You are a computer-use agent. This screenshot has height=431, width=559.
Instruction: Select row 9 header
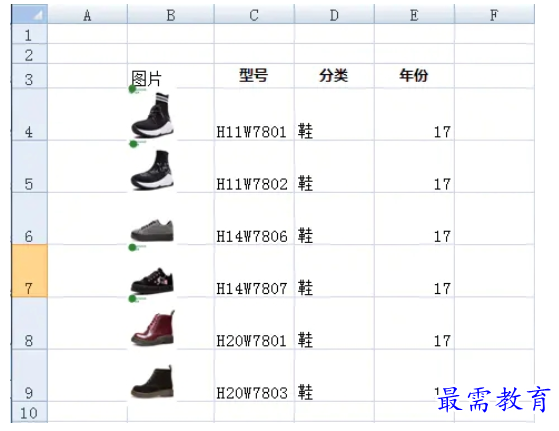click(x=30, y=375)
